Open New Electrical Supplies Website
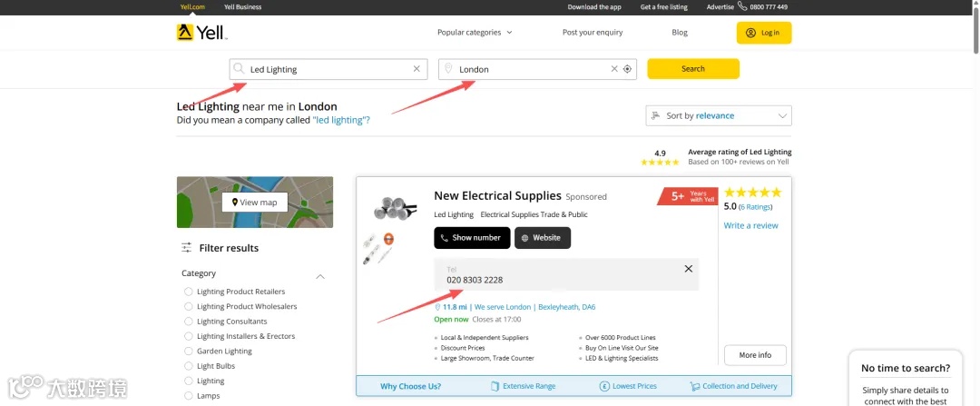980x406 pixels. (543, 238)
